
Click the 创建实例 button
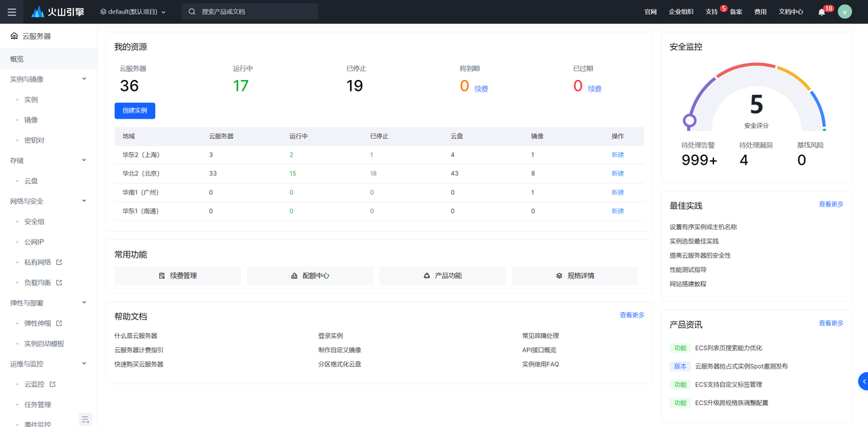click(135, 110)
